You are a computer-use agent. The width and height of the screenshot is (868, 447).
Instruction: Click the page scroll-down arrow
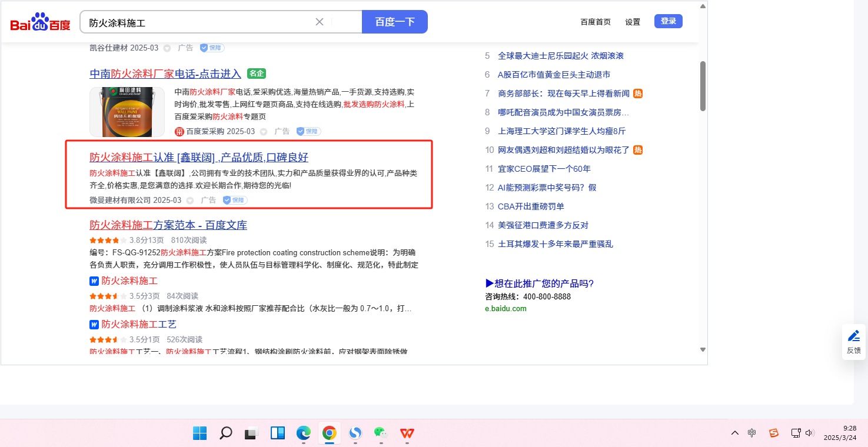pos(703,349)
